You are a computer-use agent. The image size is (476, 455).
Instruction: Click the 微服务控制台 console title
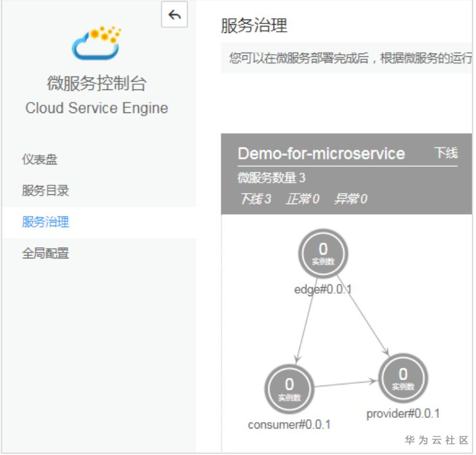click(x=96, y=84)
